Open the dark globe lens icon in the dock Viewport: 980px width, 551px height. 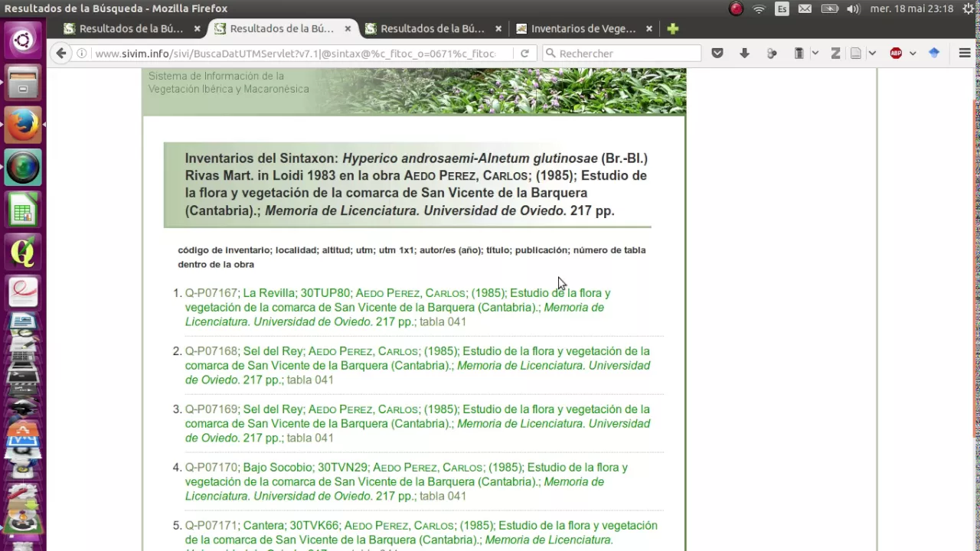pyautogui.click(x=22, y=167)
